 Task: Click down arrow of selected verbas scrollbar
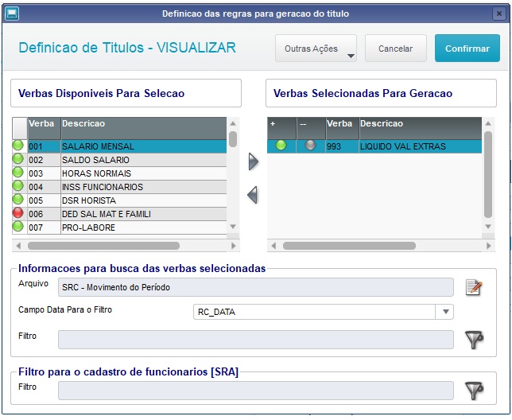[488, 227]
